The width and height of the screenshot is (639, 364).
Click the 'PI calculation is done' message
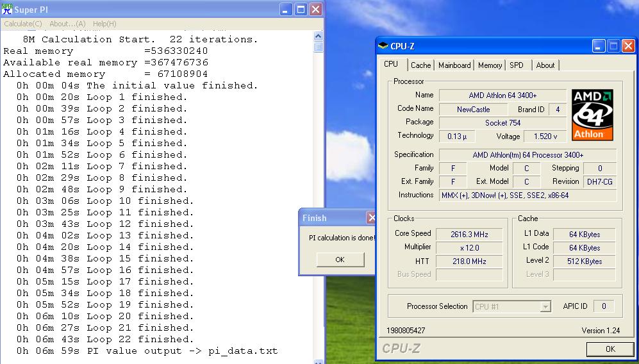tap(342, 238)
